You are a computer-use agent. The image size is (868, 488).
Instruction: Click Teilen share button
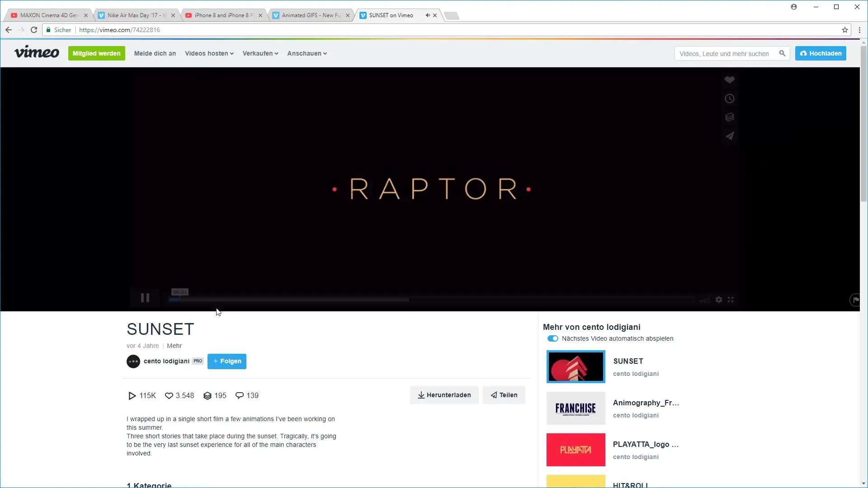[x=504, y=395]
